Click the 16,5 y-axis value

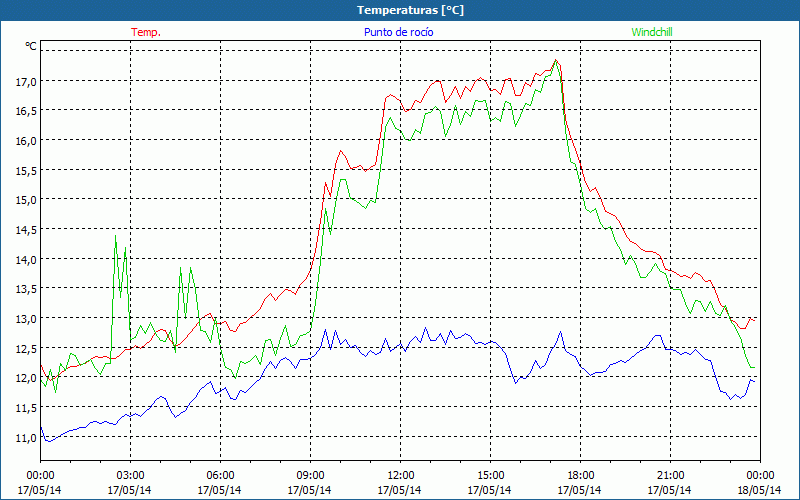click(x=27, y=111)
